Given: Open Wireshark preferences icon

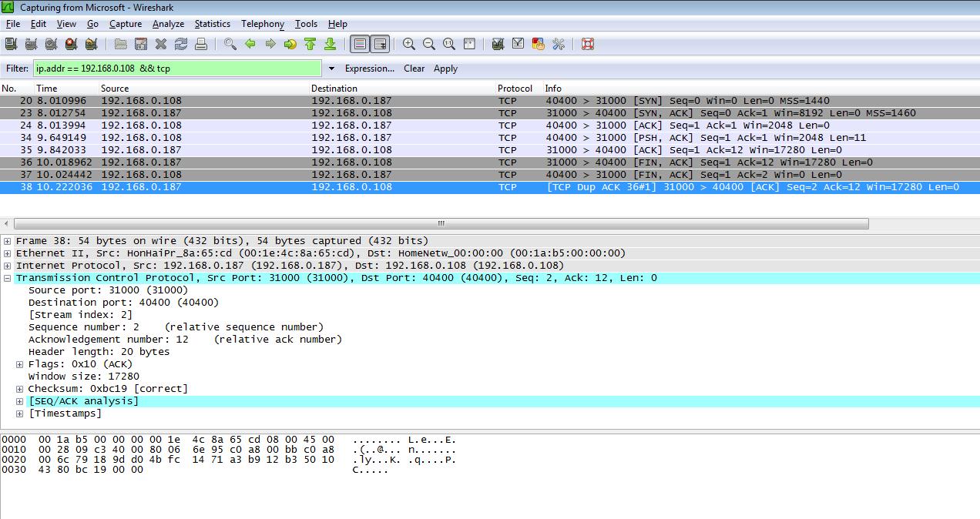Looking at the screenshot, I should point(559,44).
